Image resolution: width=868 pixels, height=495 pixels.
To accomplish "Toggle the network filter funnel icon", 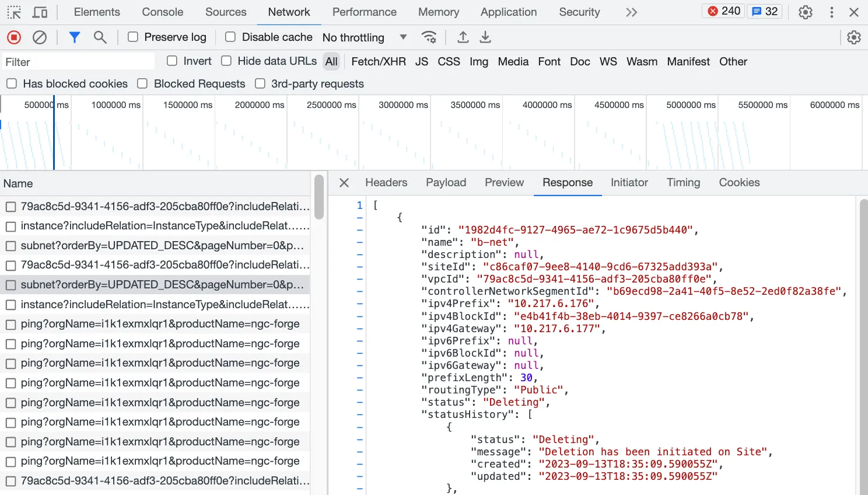I will click(x=74, y=37).
